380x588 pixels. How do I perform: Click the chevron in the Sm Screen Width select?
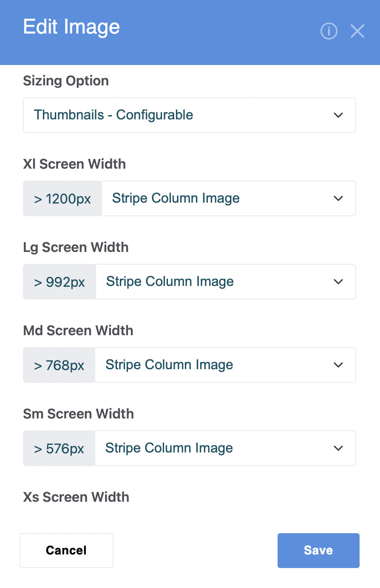[x=338, y=448]
